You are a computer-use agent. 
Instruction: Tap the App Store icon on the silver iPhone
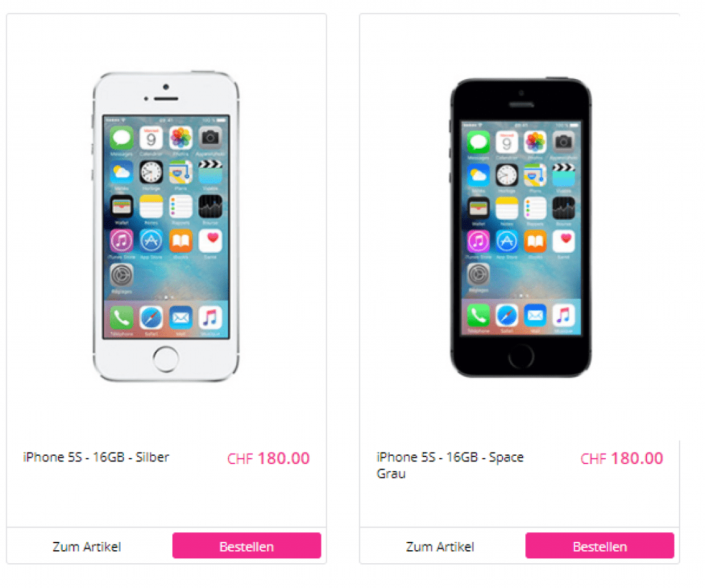151,241
